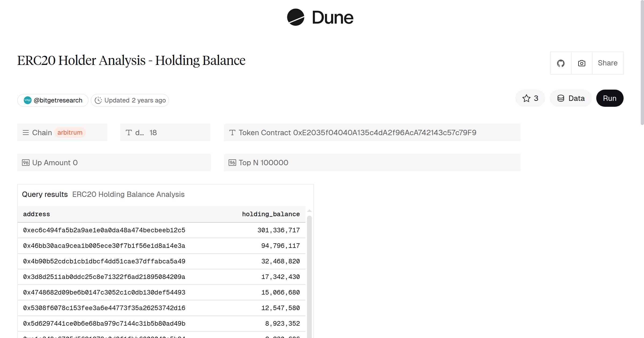Click the Share button
Screen dimensions: 644x338
coord(608,63)
